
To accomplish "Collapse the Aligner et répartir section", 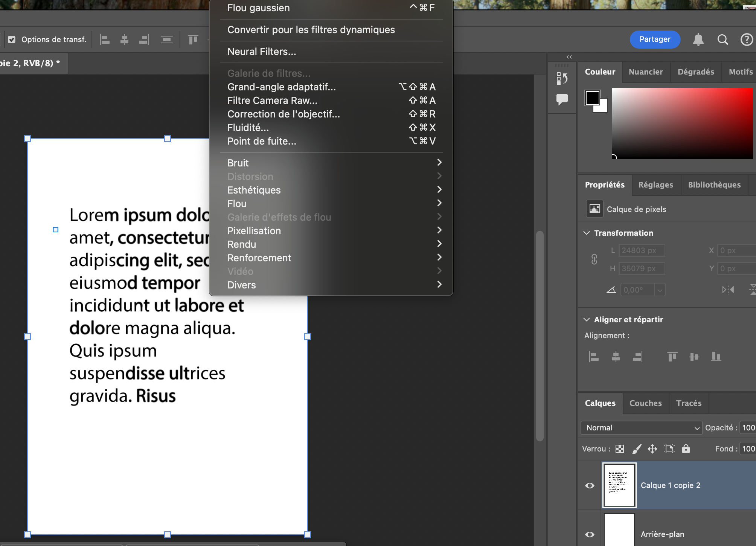I will (x=587, y=319).
